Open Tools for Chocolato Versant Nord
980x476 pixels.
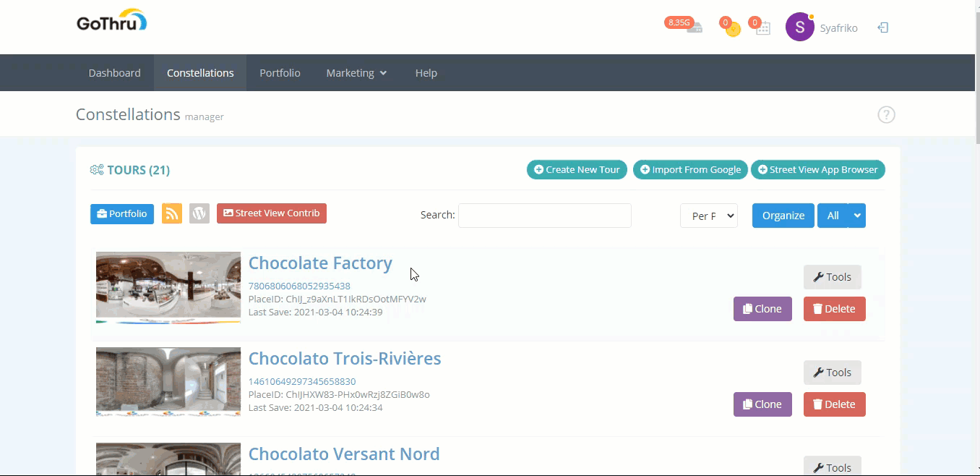pyautogui.click(x=833, y=467)
